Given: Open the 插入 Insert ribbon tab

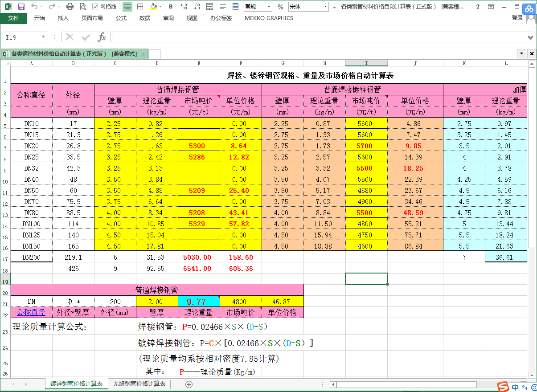Looking at the screenshot, I should [x=63, y=18].
